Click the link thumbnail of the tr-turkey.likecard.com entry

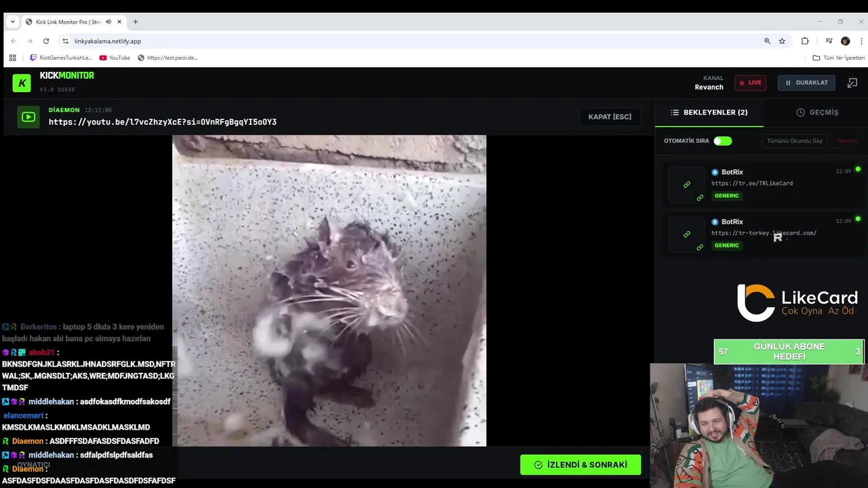(687, 234)
